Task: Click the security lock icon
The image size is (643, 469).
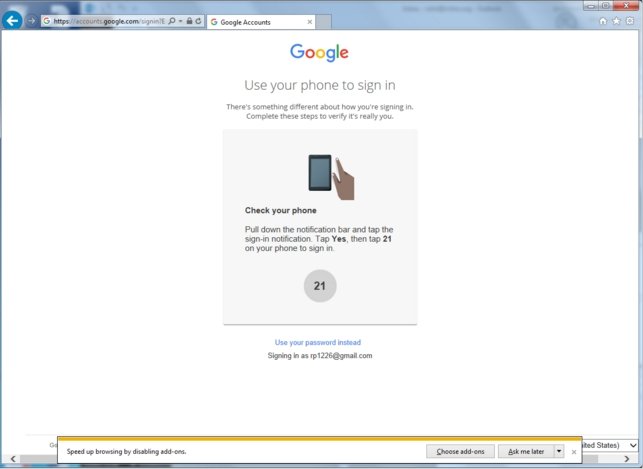Action: click(189, 21)
